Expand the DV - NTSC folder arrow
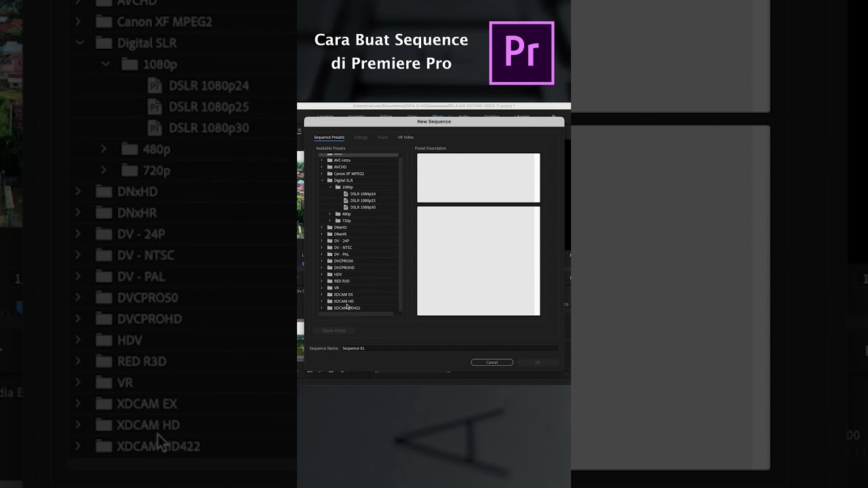Viewport: 868px width, 488px height. coord(321,247)
